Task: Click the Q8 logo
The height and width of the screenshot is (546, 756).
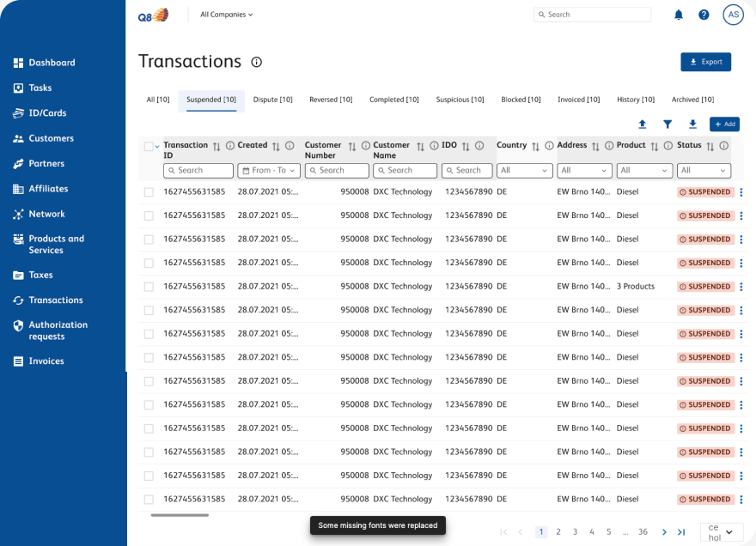Action: (153, 15)
